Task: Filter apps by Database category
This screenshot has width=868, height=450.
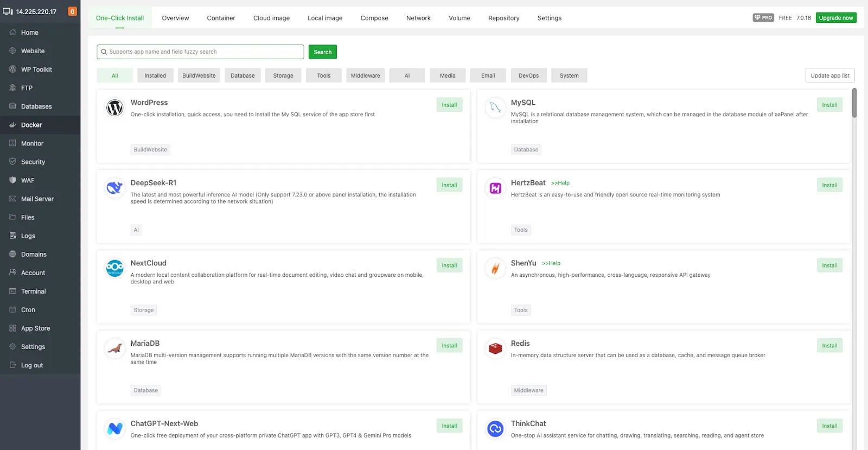Action: (242, 75)
